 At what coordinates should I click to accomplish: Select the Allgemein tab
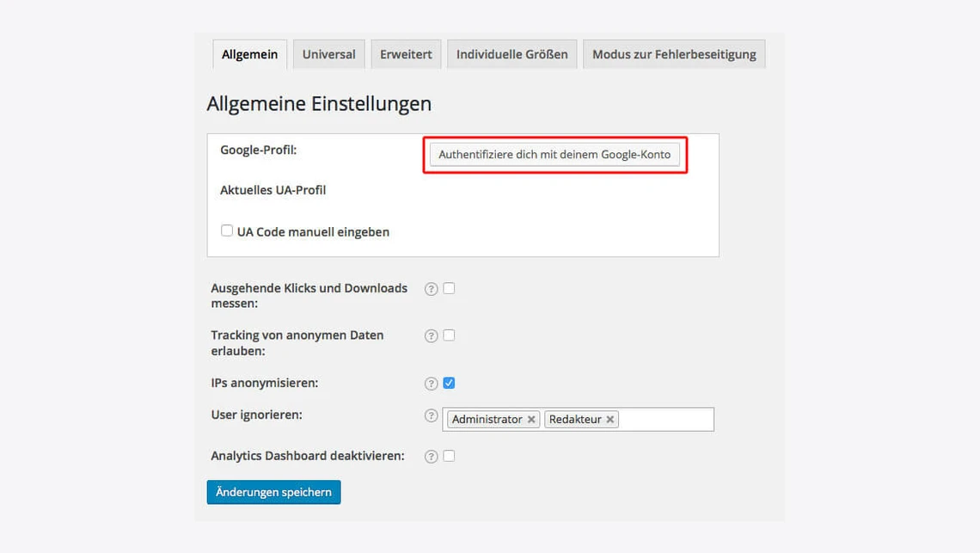(249, 54)
